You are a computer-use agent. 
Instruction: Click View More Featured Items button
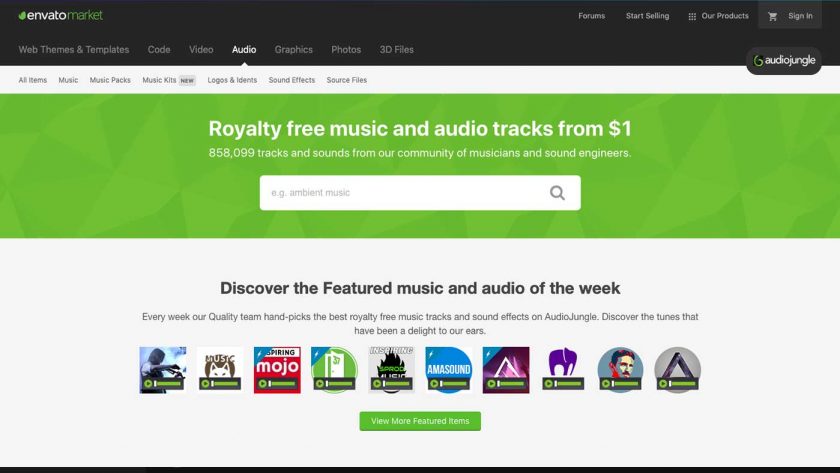[420, 421]
